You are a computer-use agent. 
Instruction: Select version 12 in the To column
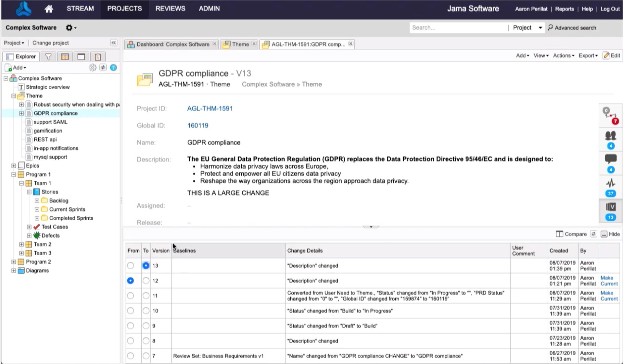point(146,281)
